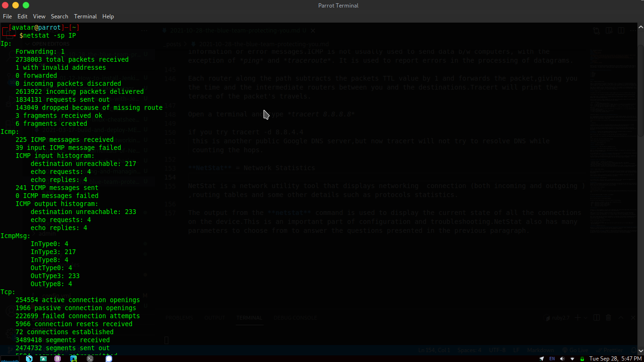
Task: Click the split editor icon
Action: click(621, 31)
